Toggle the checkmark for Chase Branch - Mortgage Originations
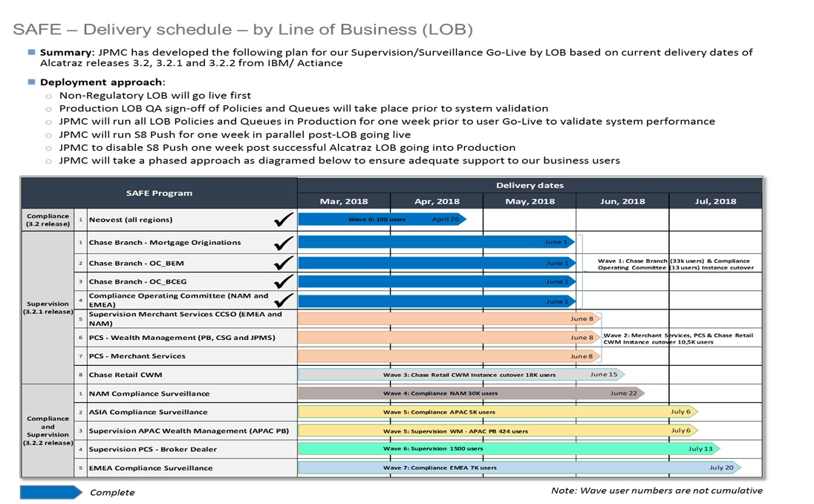The image size is (814, 504). click(x=284, y=243)
